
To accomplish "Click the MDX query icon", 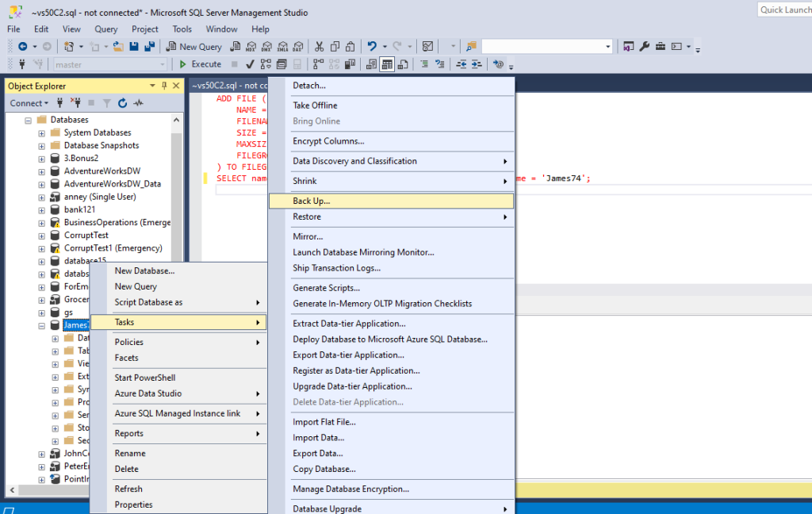I will (x=251, y=47).
